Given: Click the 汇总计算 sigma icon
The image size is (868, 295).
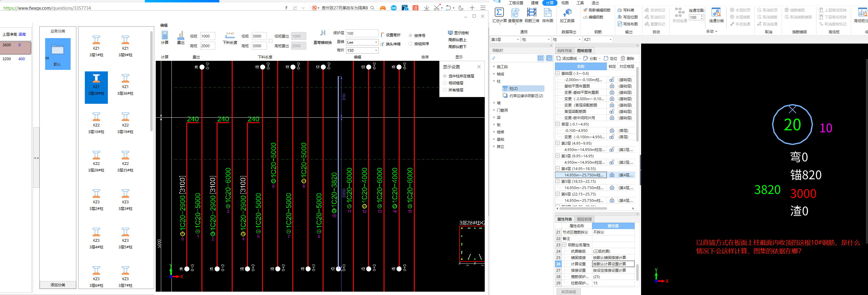Looking at the screenshot, I should tap(499, 12).
